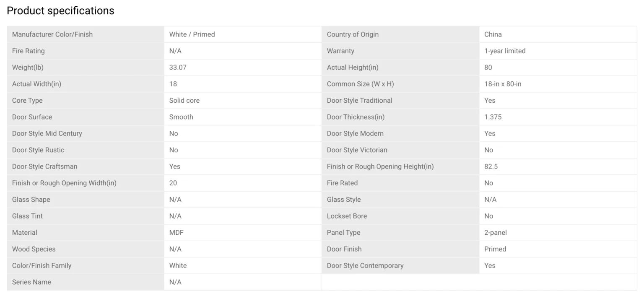The width and height of the screenshot is (644, 296).
Task: Select the White / Primed value
Action: pyautogui.click(x=192, y=34)
